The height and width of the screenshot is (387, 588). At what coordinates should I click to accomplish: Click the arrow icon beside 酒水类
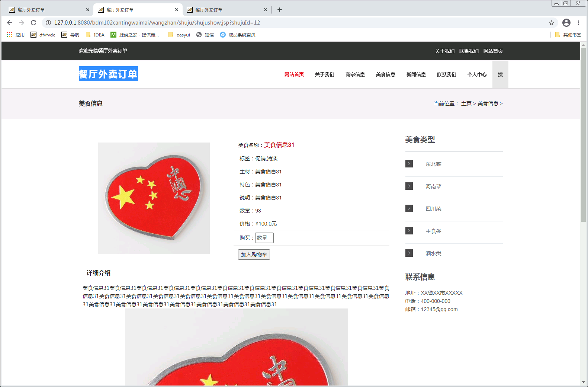coord(409,253)
